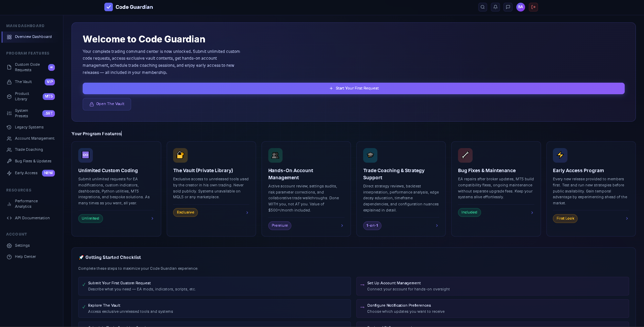
Task: Click Hands-On Account Management people icon
Action: pos(275,155)
